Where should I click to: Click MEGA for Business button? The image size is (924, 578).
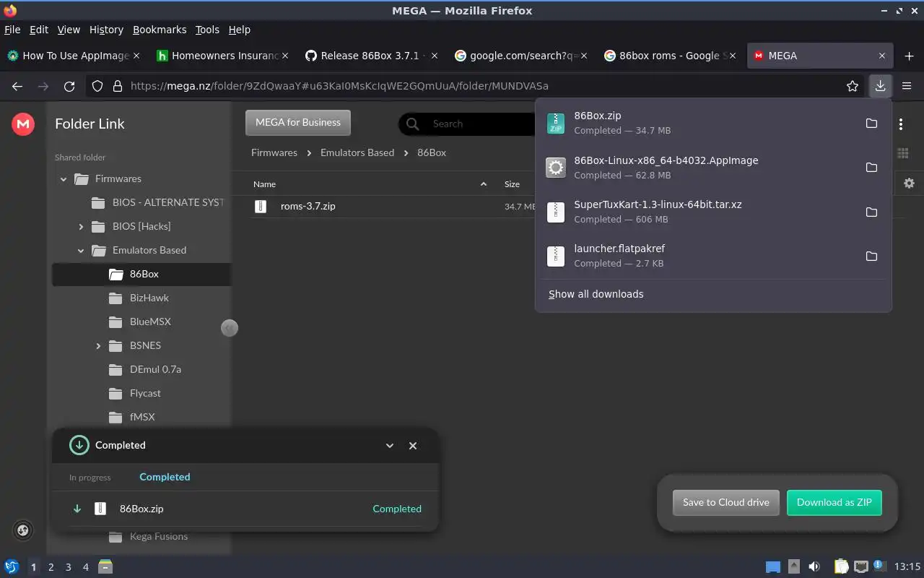(x=298, y=123)
